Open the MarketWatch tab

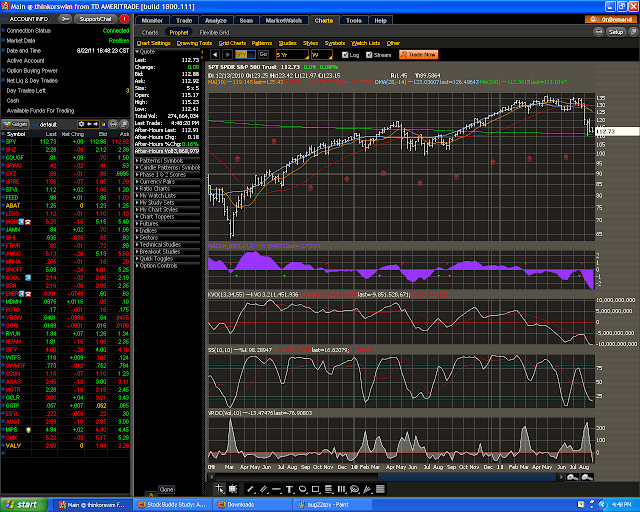(284, 20)
